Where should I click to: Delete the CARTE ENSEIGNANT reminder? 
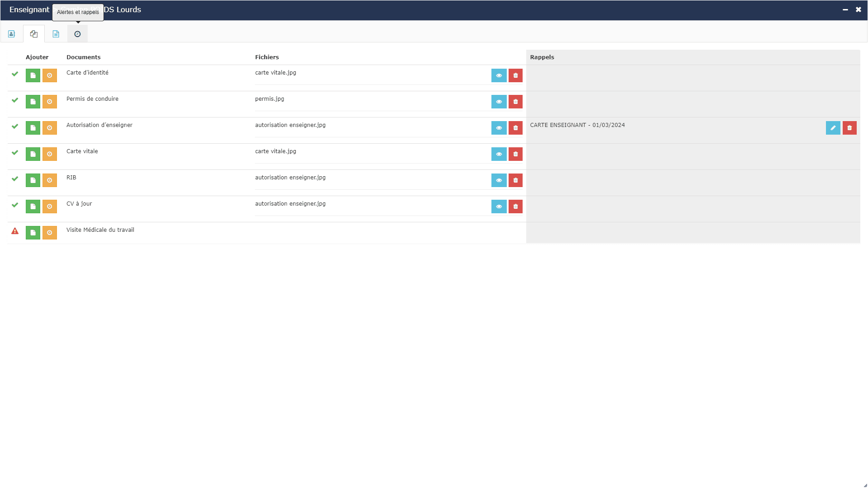(x=849, y=128)
